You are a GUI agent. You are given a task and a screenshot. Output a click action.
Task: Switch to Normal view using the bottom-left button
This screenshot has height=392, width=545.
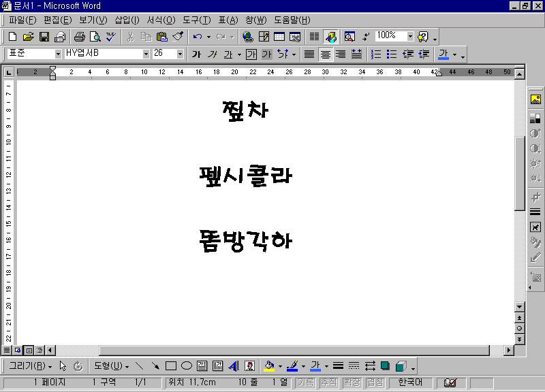(x=7, y=350)
